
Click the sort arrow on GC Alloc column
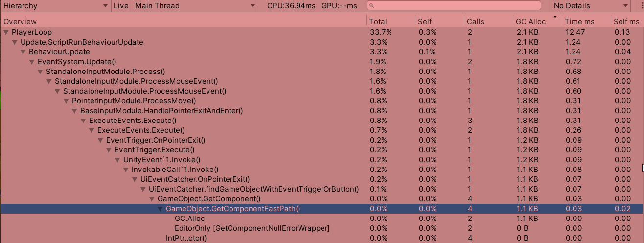pyautogui.click(x=555, y=18)
